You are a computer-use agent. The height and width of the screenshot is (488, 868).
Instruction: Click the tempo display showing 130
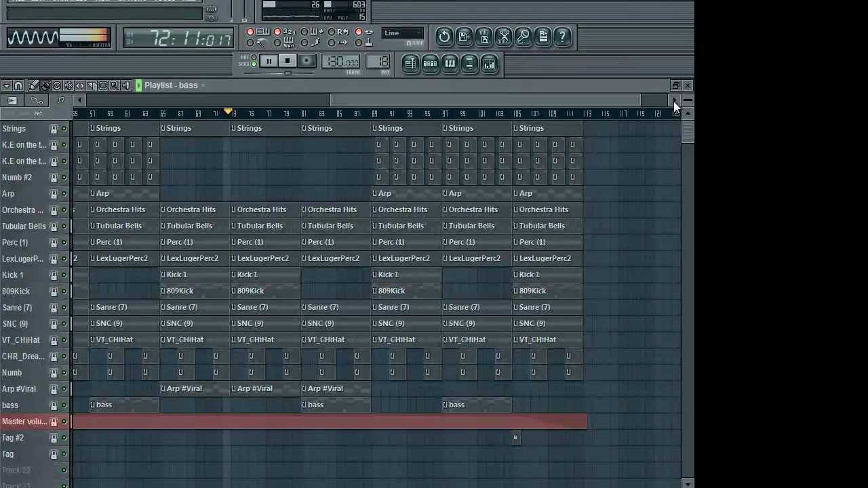[341, 62]
